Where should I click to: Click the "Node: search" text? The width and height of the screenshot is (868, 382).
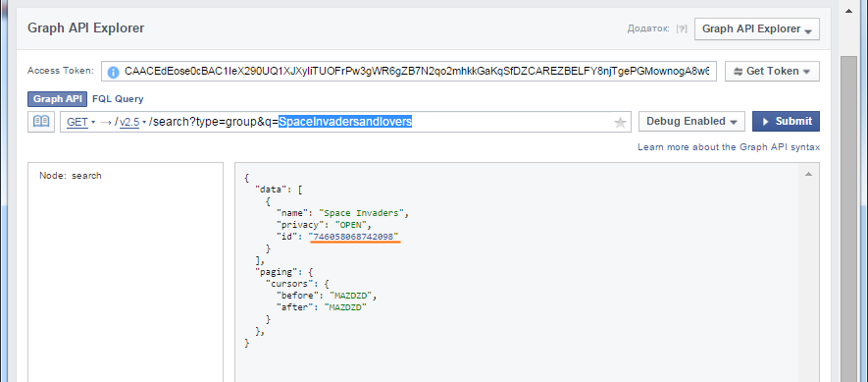[71, 175]
